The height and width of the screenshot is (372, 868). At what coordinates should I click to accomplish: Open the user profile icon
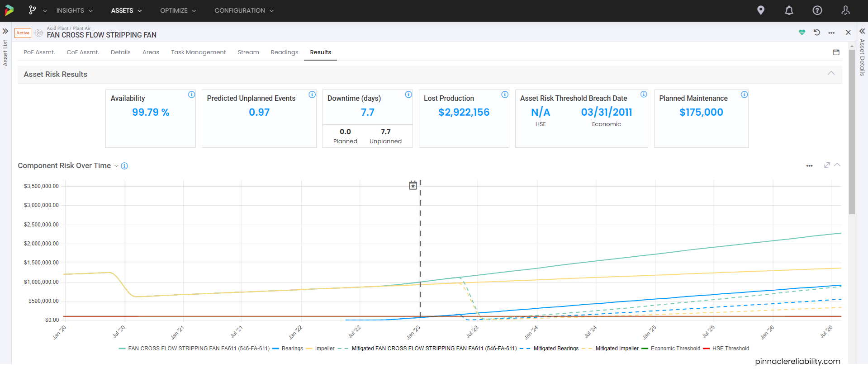coord(845,10)
